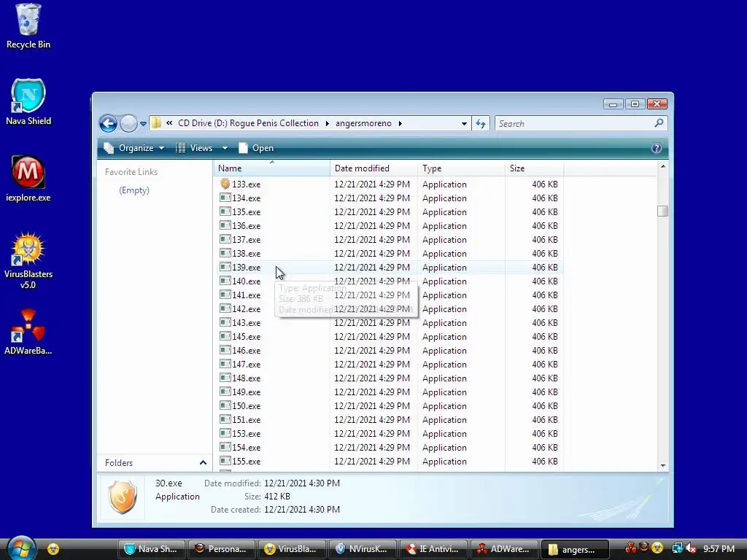747x560 pixels.
Task: Select file name 151.exe
Action: pos(247,419)
